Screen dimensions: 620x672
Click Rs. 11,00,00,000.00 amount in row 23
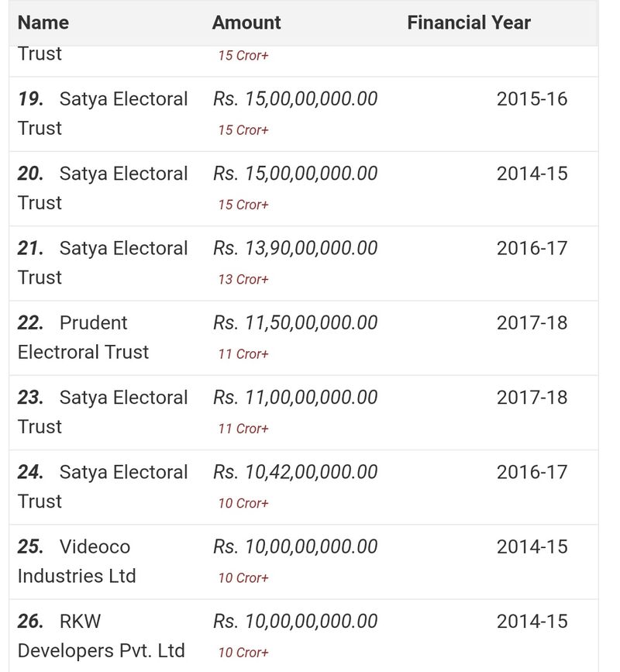(295, 398)
